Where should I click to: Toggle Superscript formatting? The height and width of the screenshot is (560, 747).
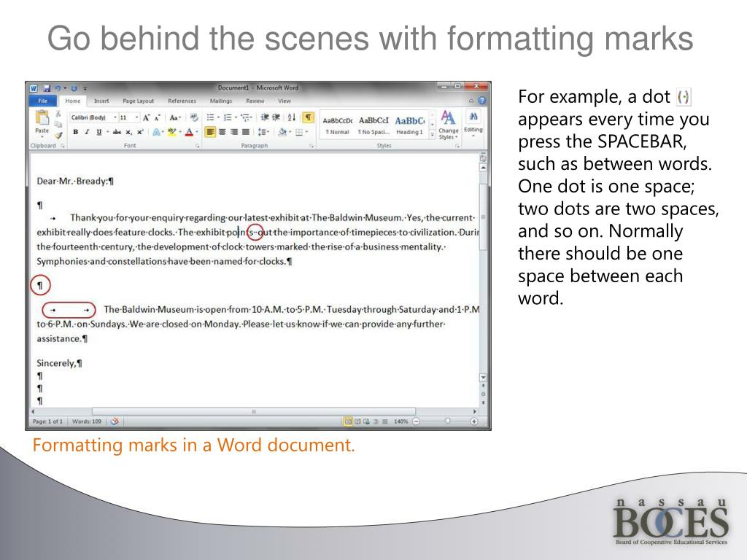point(140,133)
